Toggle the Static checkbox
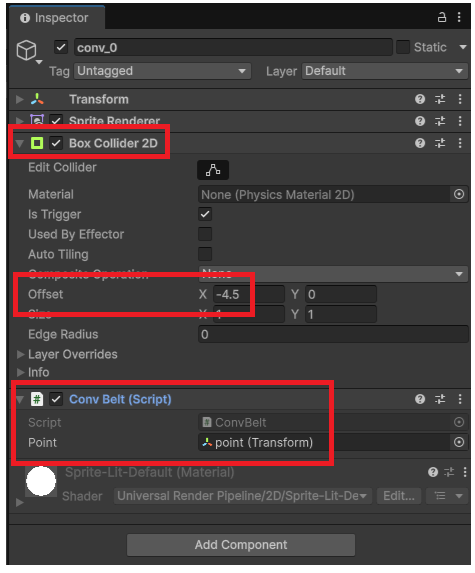This screenshot has width=475, height=573. (x=403, y=47)
